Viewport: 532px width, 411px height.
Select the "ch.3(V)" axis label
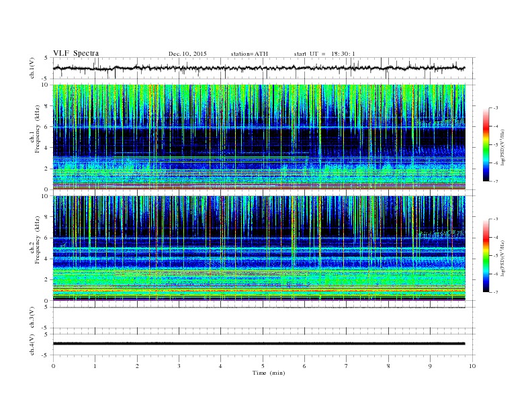(32, 318)
